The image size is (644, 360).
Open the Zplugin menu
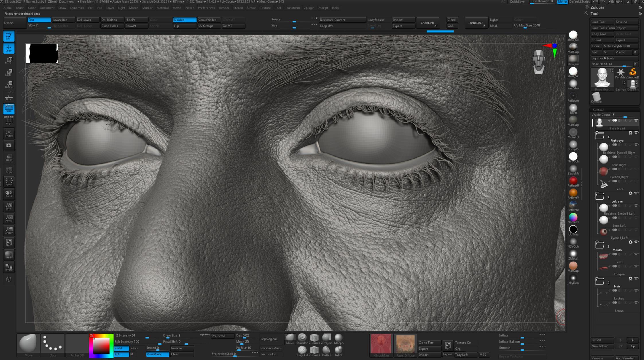pos(309,8)
